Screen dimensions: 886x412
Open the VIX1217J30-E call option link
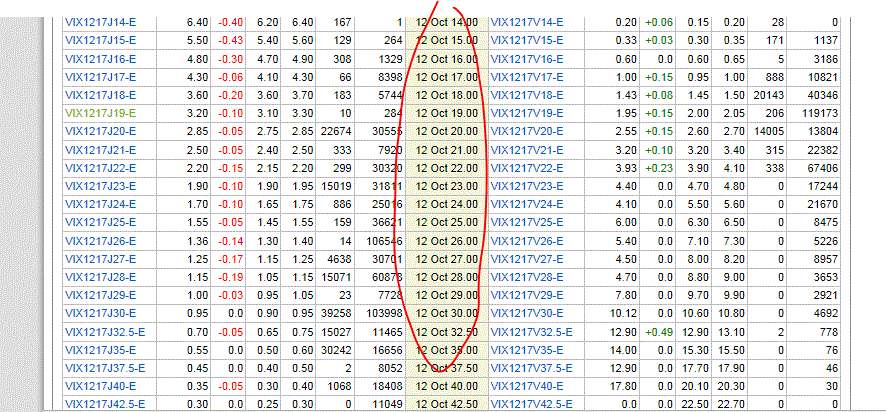[101, 314]
